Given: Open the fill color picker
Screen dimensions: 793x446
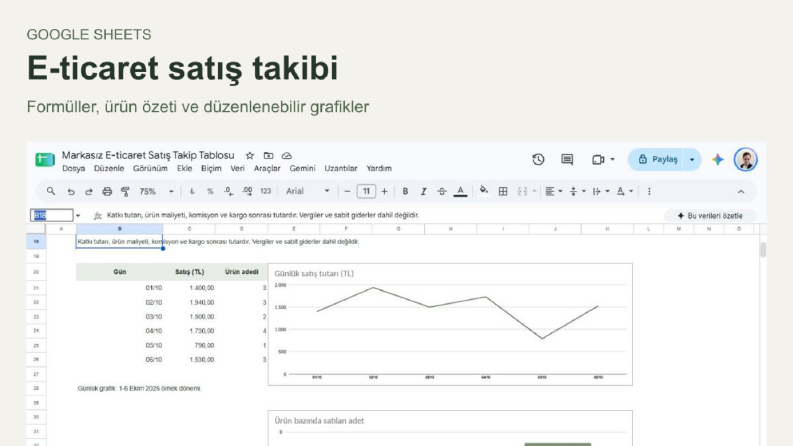Looking at the screenshot, I should coord(484,191).
